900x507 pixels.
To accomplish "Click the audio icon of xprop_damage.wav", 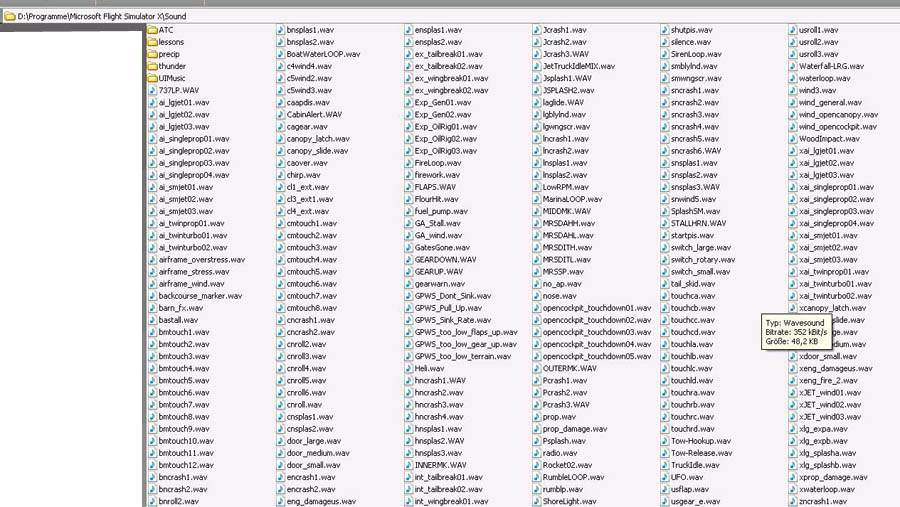I will [792, 477].
